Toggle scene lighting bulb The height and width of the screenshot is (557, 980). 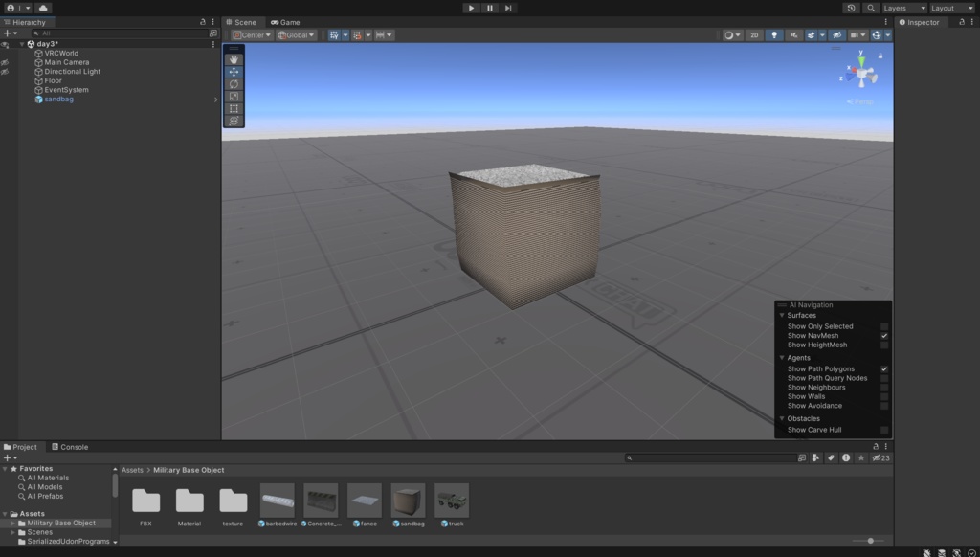coord(774,35)
